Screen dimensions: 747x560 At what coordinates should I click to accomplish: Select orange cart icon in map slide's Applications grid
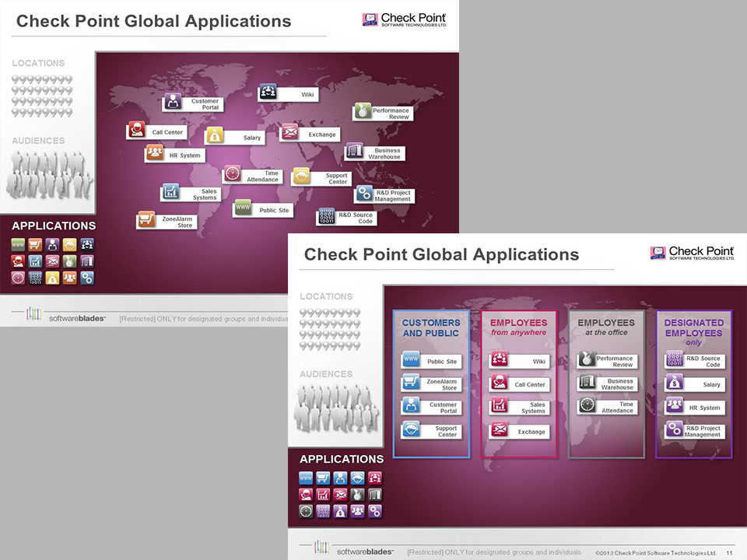[35, 245]
